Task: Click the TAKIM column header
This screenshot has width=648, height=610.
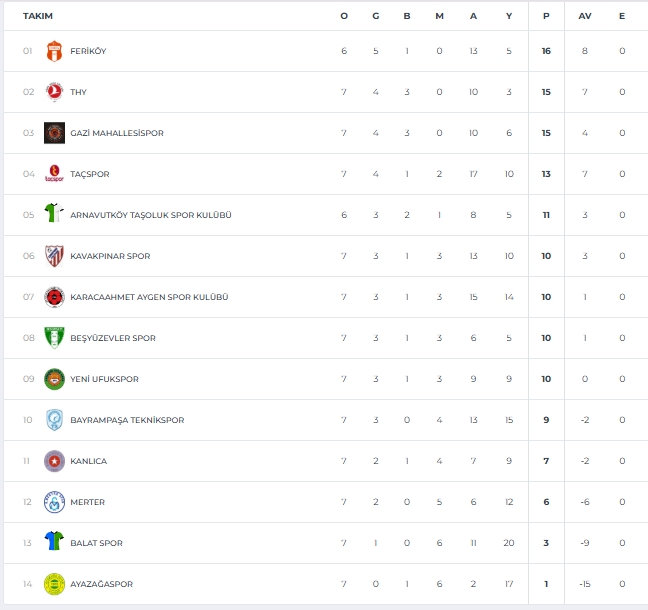Action: [x=38, y=16]
